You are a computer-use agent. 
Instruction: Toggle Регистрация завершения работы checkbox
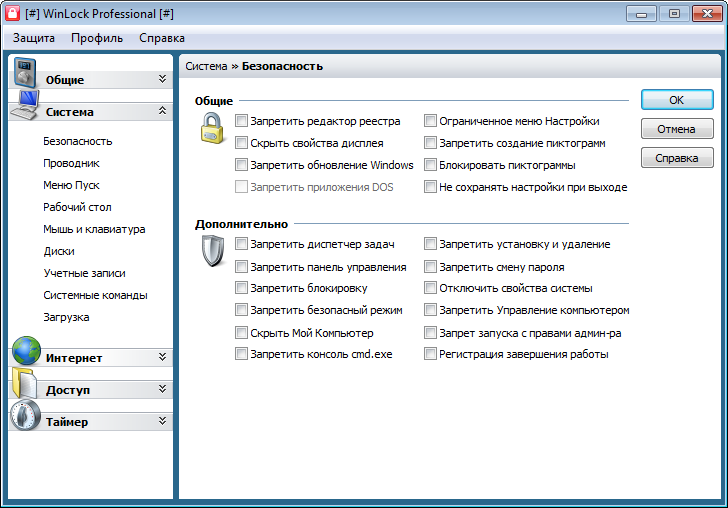coord(430,354)
